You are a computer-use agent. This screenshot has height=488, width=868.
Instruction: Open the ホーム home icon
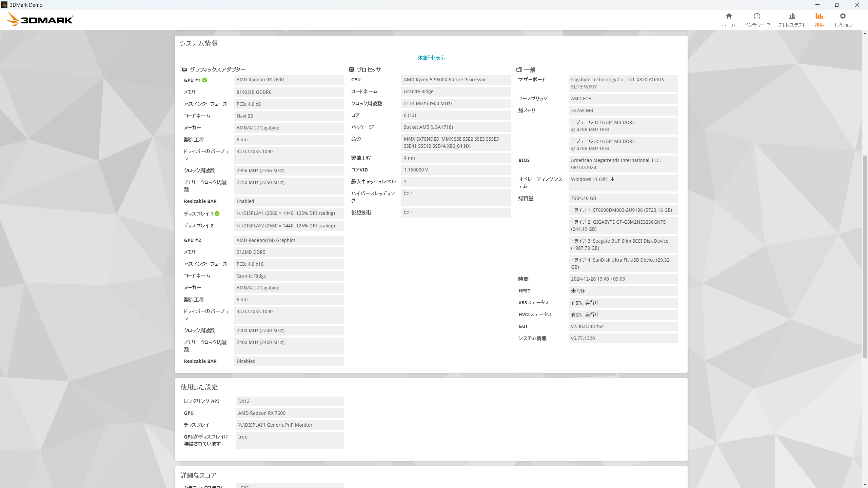point(729,16)
